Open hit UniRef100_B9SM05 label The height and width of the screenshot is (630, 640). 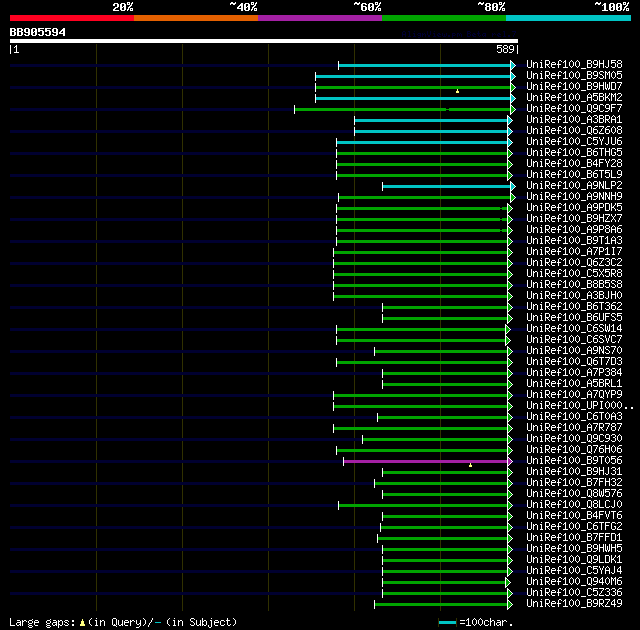click(x=574, y=75)
